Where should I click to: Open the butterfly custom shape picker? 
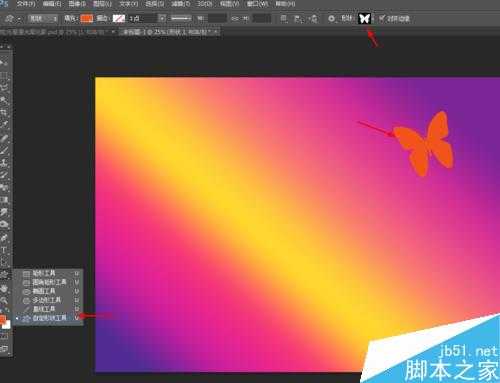tap(364, 18)
